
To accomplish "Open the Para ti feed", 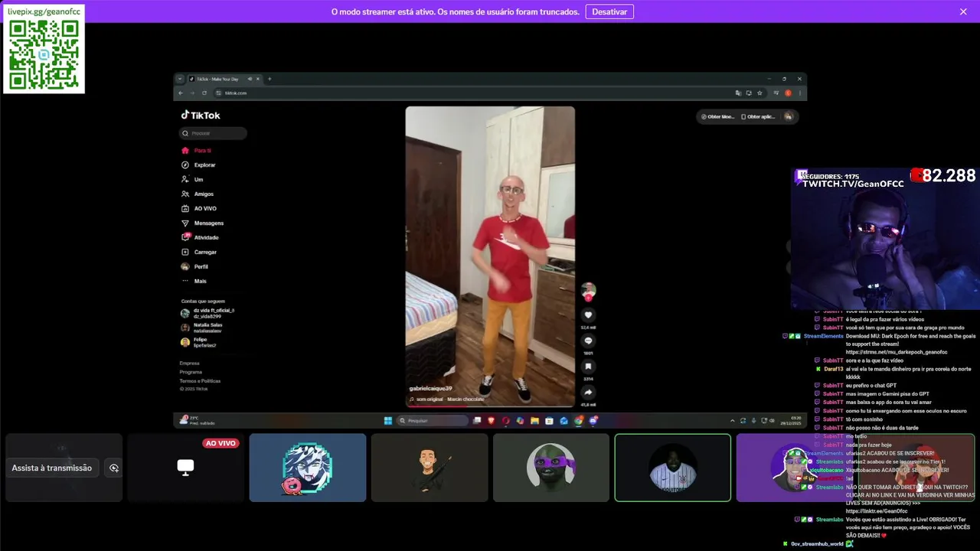I will (196, 151).
